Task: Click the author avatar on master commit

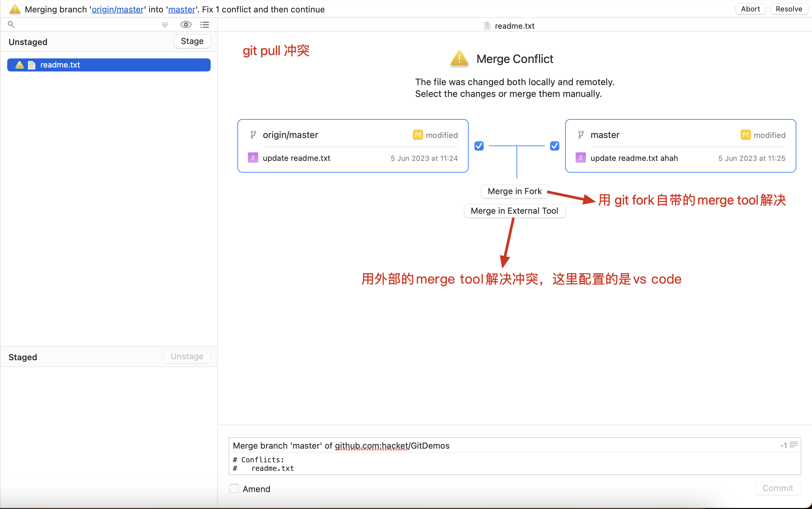Action: [x=580, y=158]
